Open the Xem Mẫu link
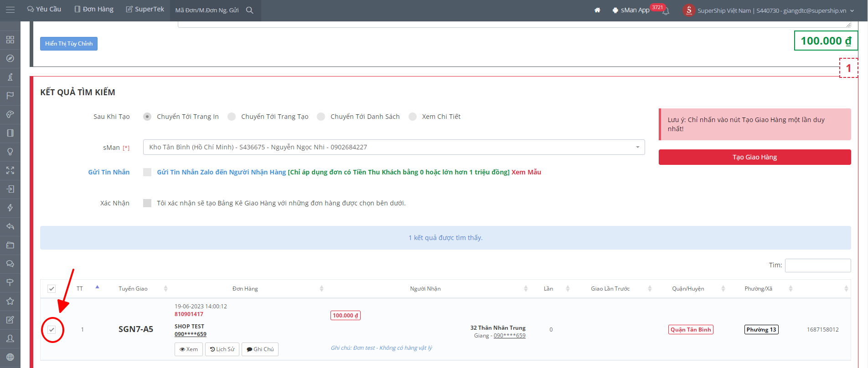Image resolution: width=868 pixels, height=368 pixels. 526,172
